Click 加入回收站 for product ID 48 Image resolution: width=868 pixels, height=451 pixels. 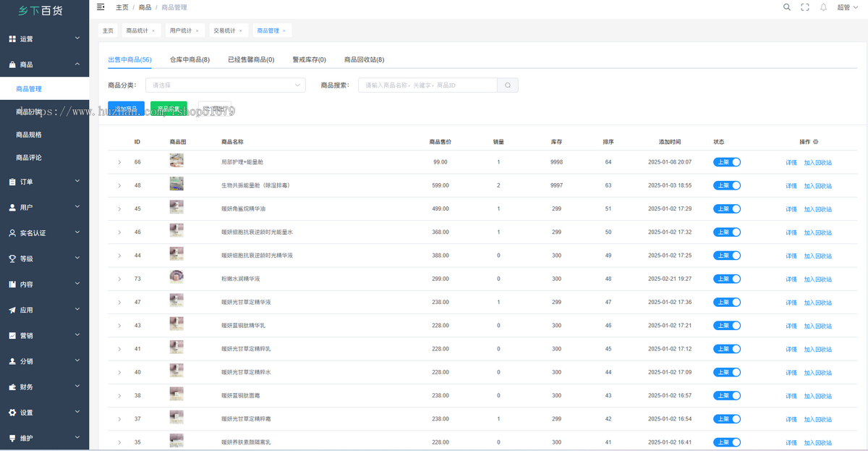[x=818, y=186]
